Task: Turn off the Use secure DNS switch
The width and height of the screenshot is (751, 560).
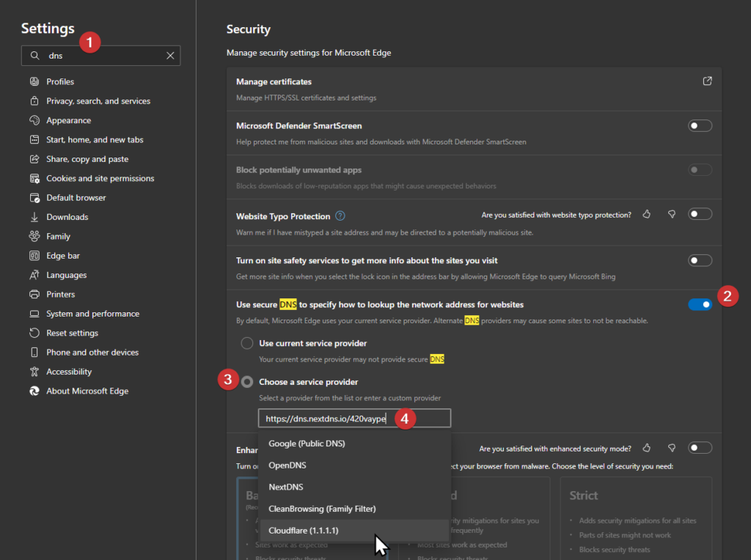Action: click(700, 304)
